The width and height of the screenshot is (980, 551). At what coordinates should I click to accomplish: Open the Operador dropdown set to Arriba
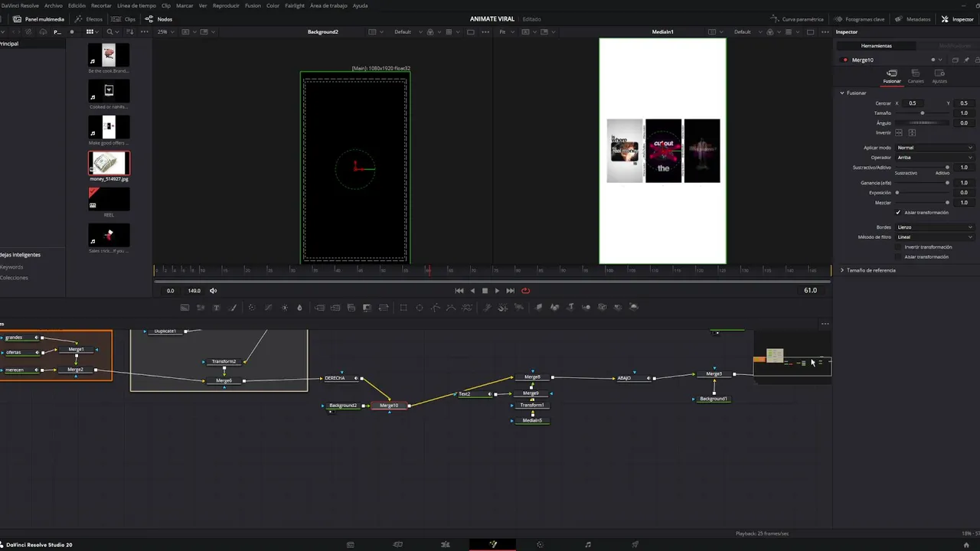[934, 158]
